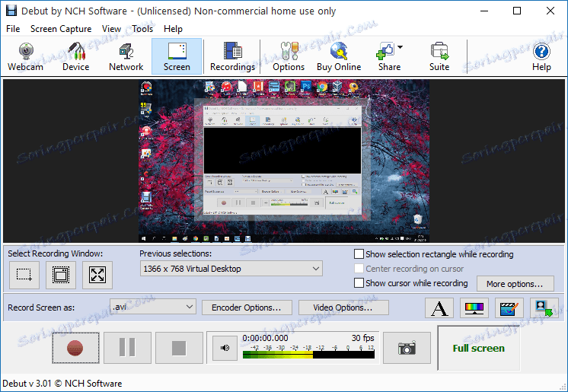Open the Options toolbar button
Screen dimensions: 568x392
coord(289,56)
